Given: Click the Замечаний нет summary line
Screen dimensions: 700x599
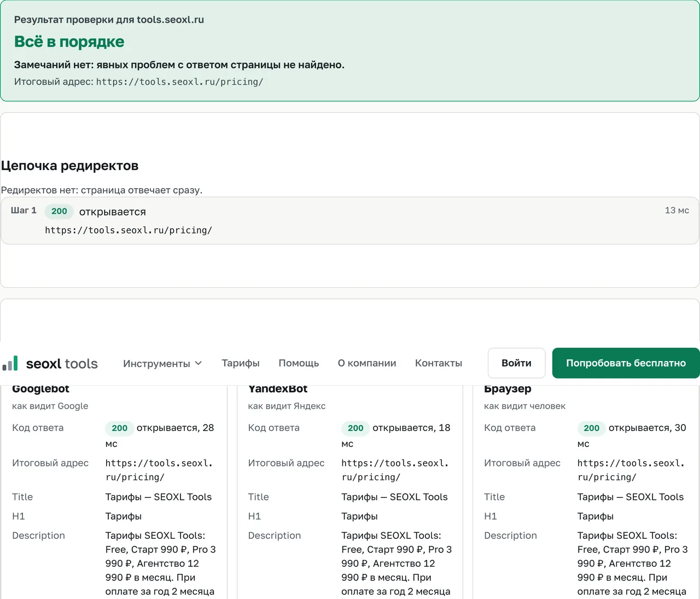Looking at the screenshot, I should coord(179,65).
